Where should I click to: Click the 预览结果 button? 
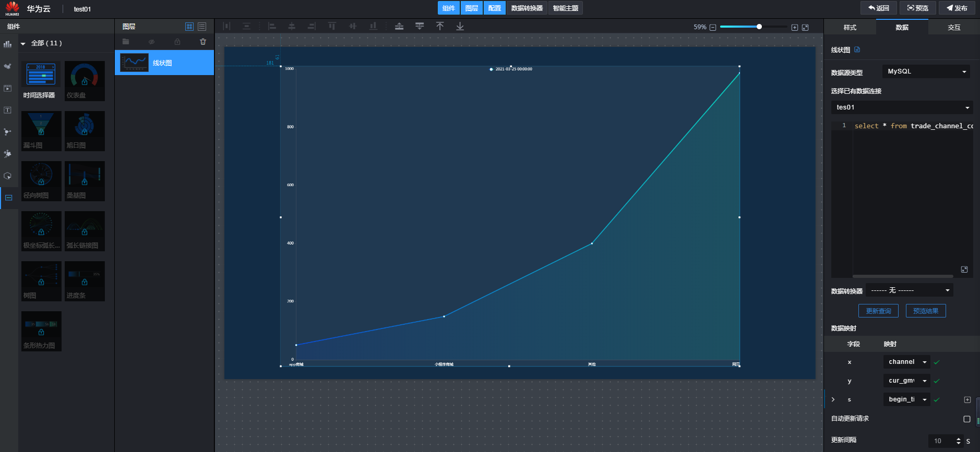pos(926,311)
